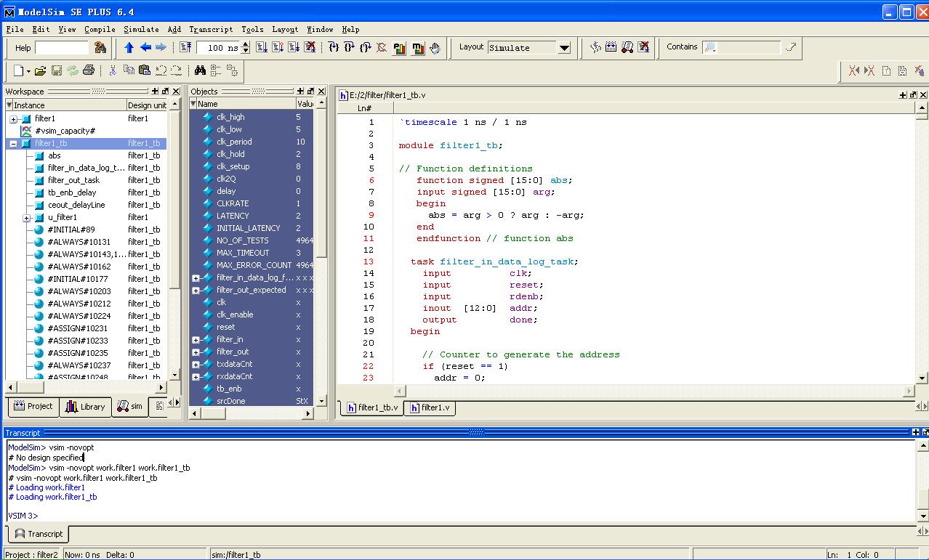Click the blue up arrow icon
The height and width of the screenshot is (560, 929).
(x=129, y=48)
